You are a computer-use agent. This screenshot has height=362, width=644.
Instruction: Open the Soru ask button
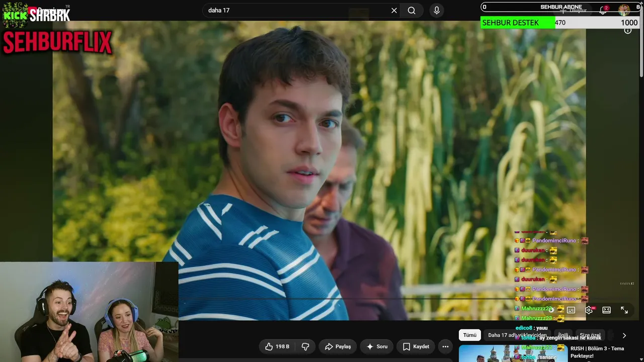[x=376, y=346]
